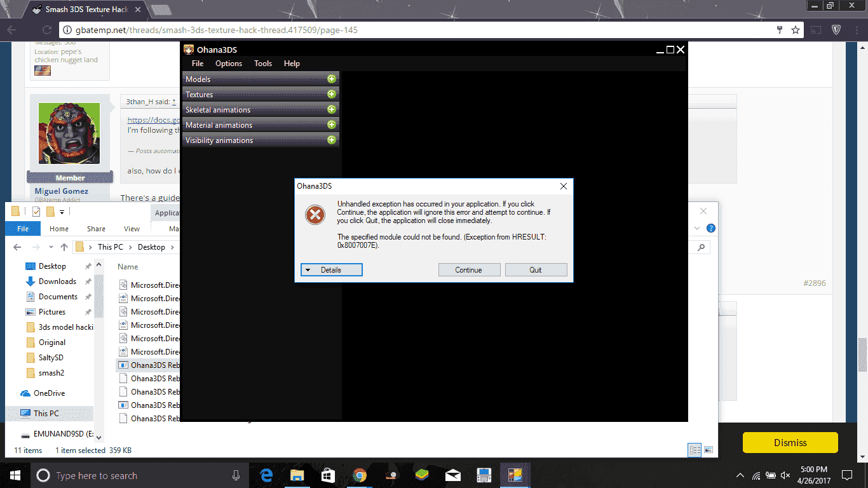The width and height of the screenshot is (868, 488).
Task: Open Microsoft Edge from the taskbar
Action: (x=266, y=475)
